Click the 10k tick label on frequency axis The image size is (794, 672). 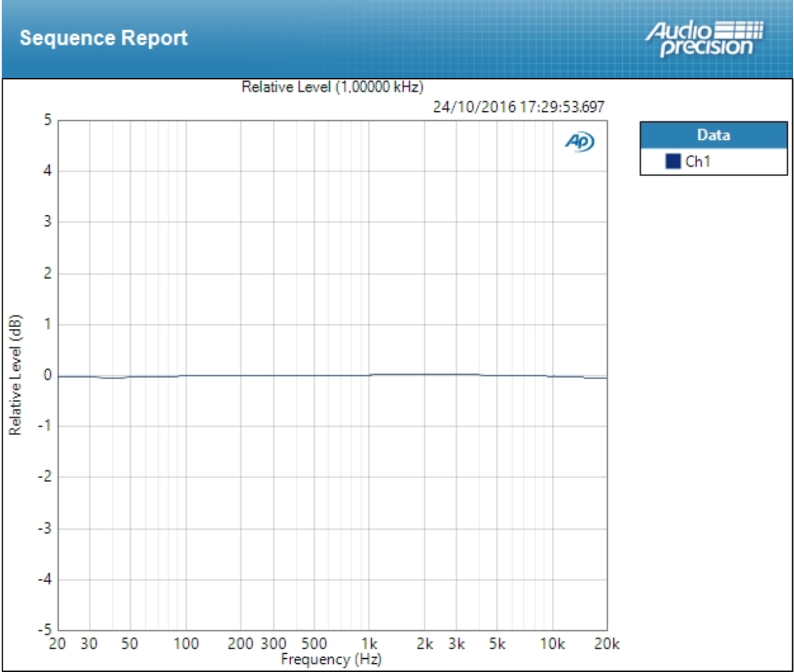coord(552,643)
